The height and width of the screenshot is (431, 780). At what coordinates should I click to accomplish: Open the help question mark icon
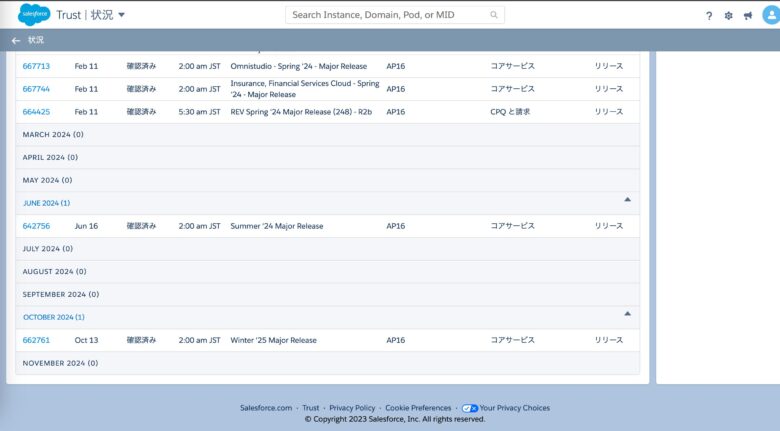click(709, 16)
